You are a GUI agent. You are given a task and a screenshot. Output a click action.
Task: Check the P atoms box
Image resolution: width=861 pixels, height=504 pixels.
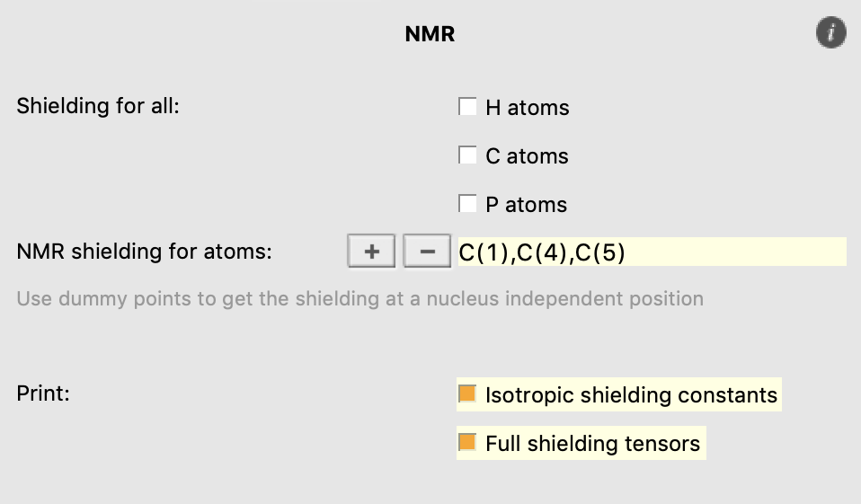click(x=467, y=204)
